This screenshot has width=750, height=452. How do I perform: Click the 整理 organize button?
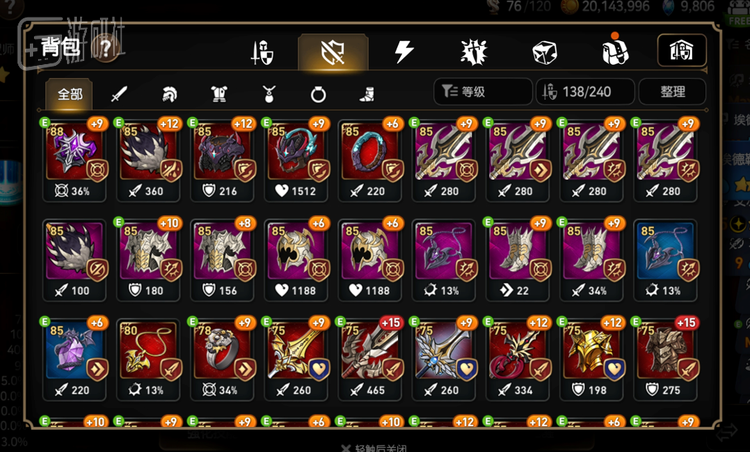click(672, 91)
